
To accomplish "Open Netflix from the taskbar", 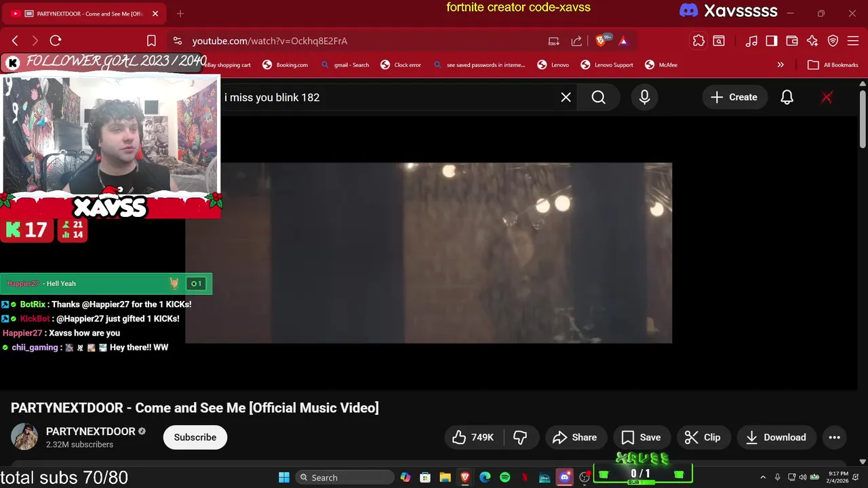I will tap(524, 477).
